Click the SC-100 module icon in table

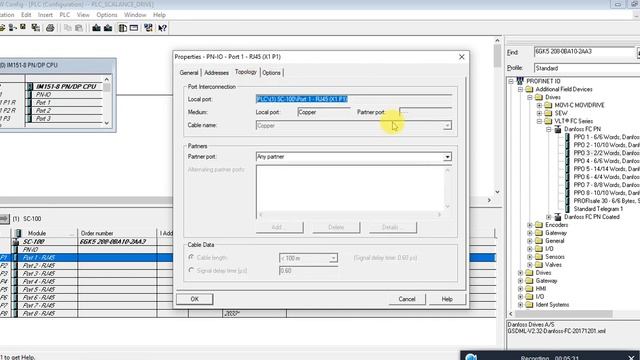pyautogui.click(x=16, y=241)
